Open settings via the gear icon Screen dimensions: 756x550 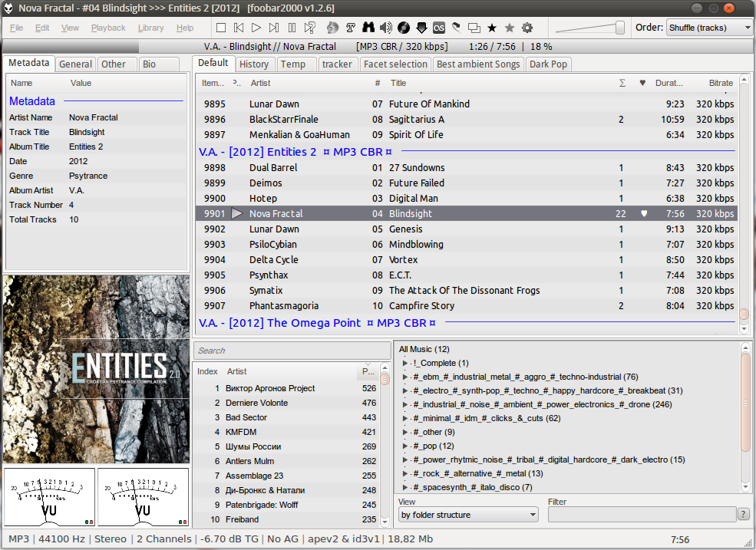[527, 28]
